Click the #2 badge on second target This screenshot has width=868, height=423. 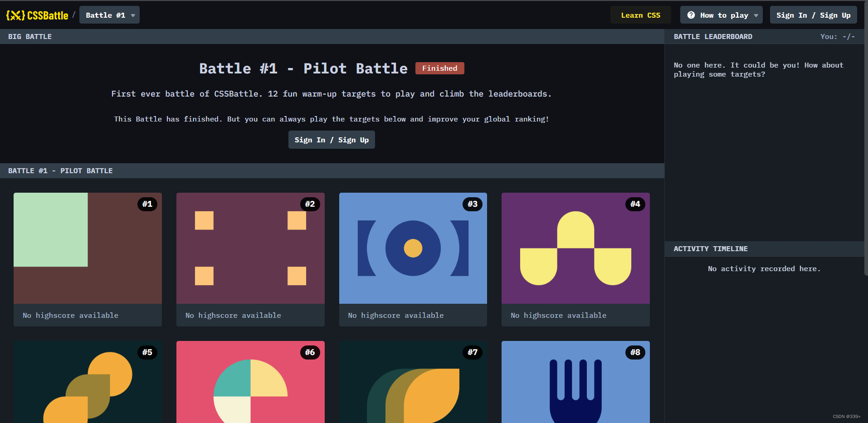310,204
